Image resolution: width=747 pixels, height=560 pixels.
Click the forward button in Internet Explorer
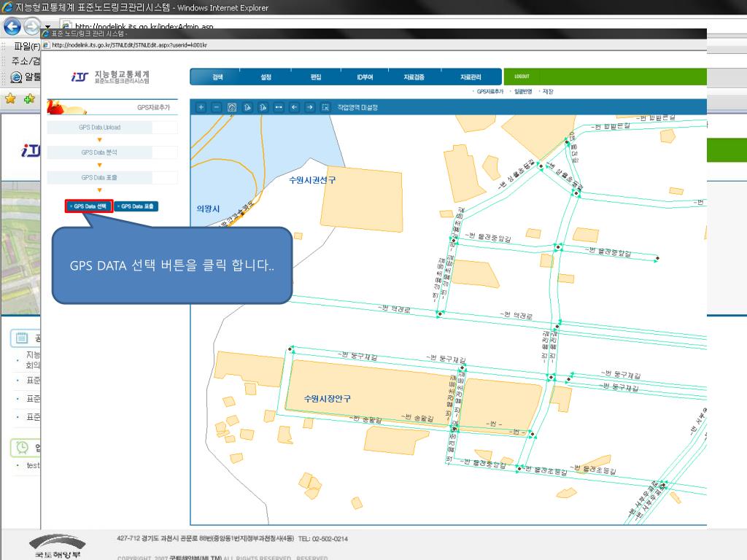coord(31,26)
